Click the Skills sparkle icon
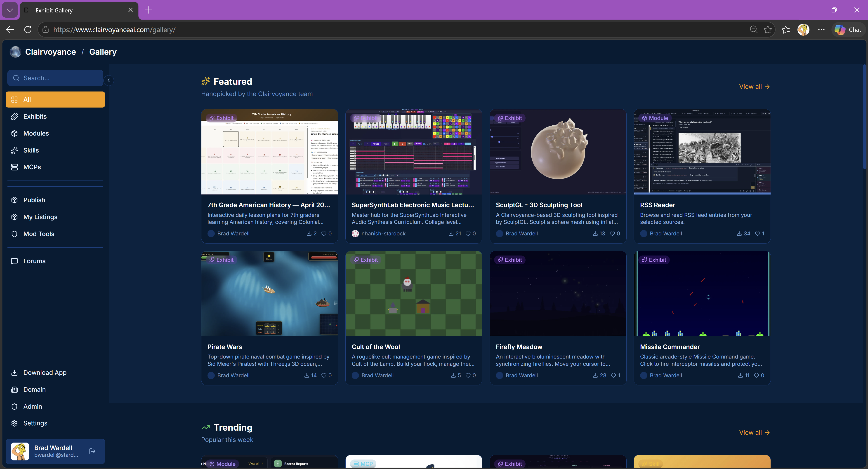The width and height of the screenshot is (868, 469). [x=14, y=150]
